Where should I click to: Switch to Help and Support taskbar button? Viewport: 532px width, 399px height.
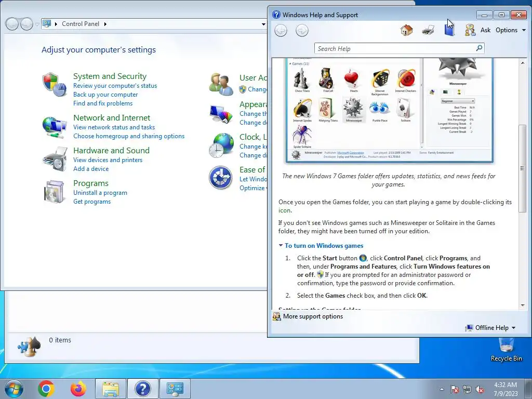click(143, 389)
